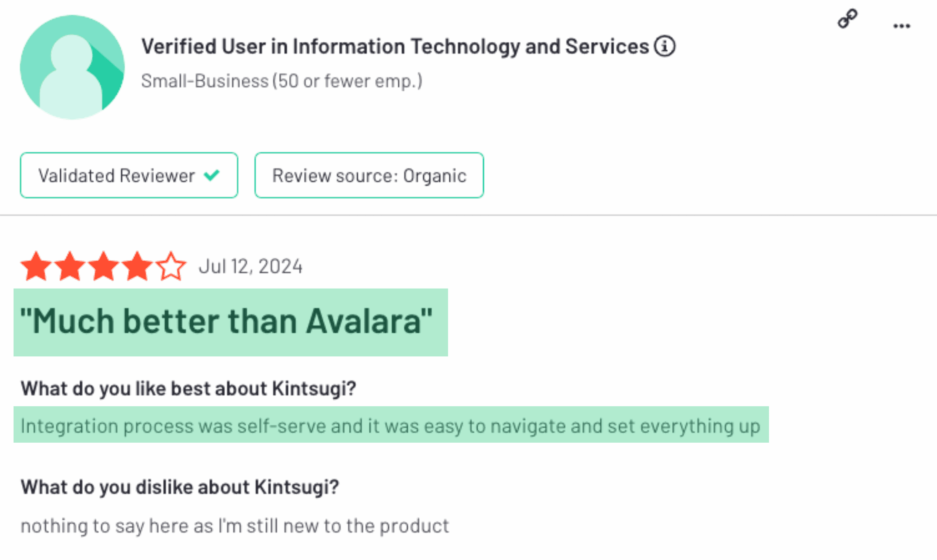
Task: Click the fourth filled rating star
Action: (137, 266)
